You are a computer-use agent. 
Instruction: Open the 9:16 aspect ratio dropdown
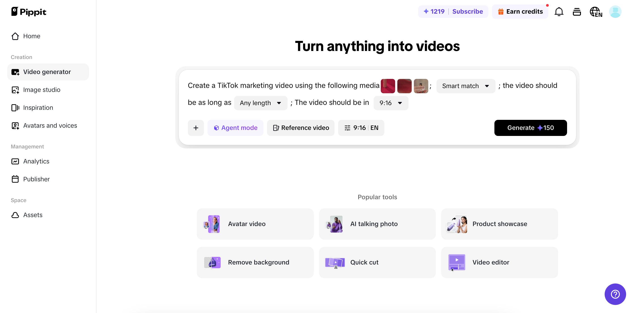(x=390, y=103)
